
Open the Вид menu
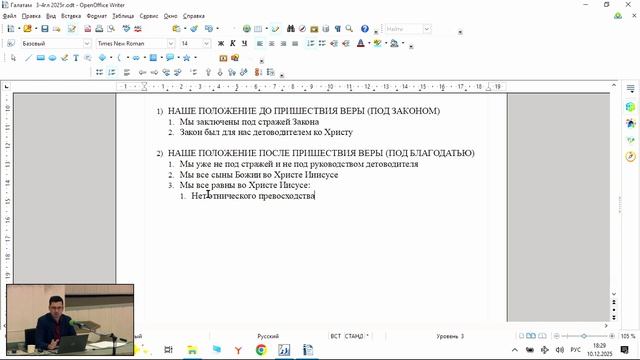click(x=51, y=16)
